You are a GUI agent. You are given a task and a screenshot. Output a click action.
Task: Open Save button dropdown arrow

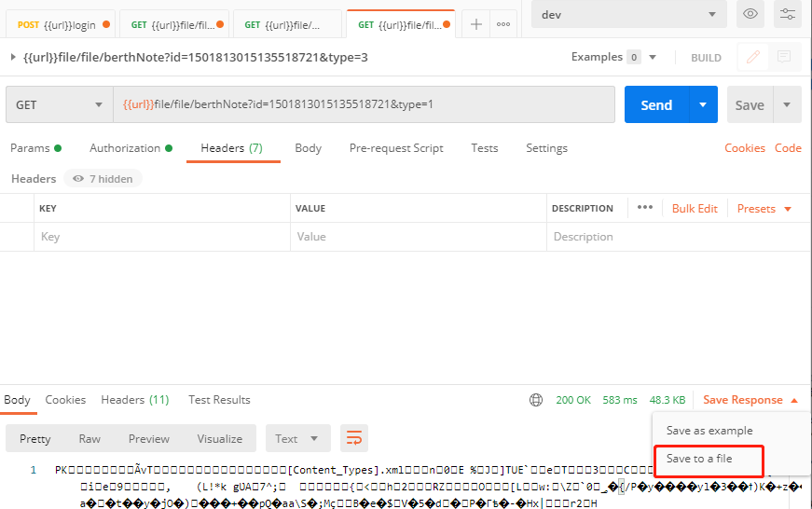point(787,104)
